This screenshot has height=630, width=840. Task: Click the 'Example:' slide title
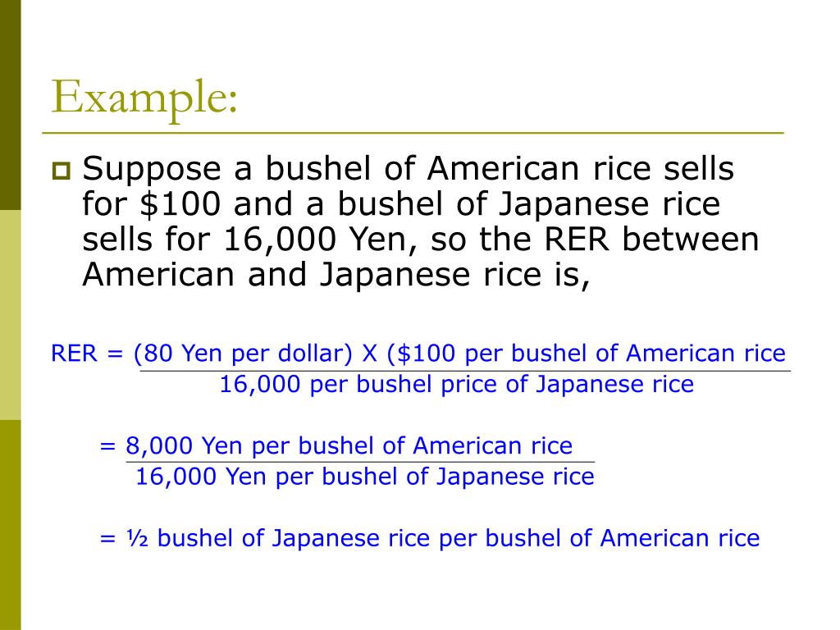[144, 98]
